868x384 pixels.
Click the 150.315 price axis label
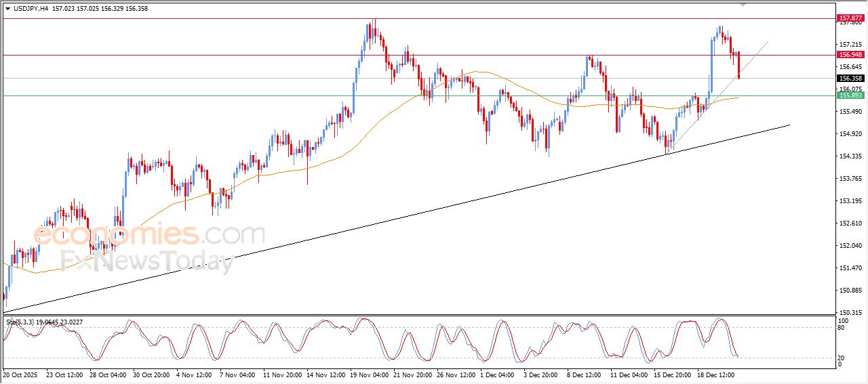[x=852, y=312]
